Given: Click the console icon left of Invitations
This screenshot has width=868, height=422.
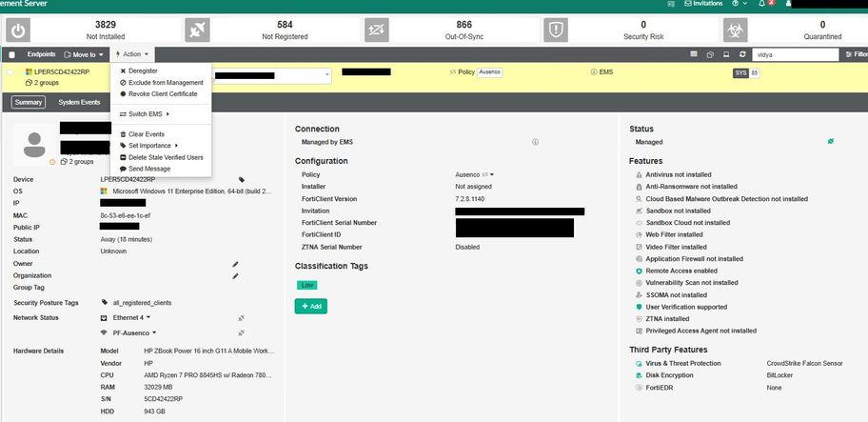Looking at the screenshot, I should tap(671, 3).
